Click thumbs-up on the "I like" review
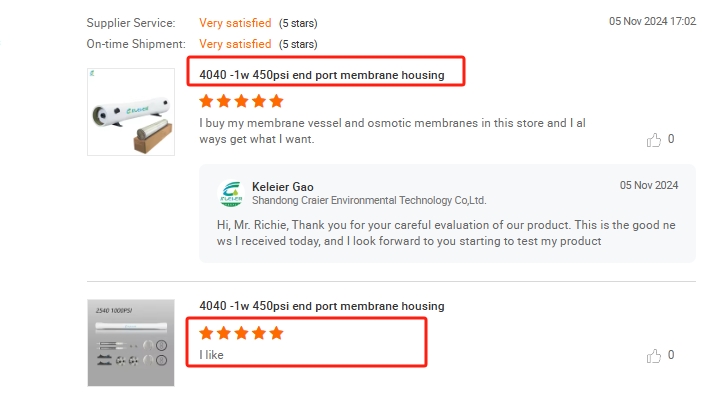The image size is (705, 414). coord(654,355)
